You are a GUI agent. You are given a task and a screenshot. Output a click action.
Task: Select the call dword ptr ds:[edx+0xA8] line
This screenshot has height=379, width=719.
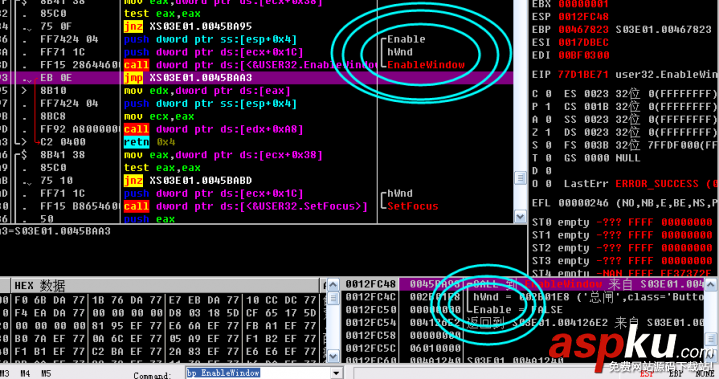[x=214, y=129]
